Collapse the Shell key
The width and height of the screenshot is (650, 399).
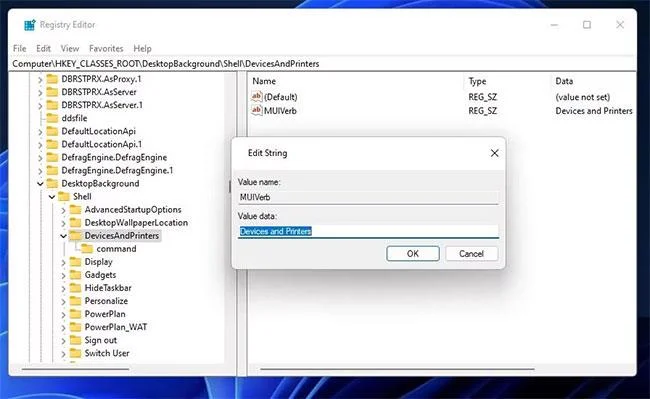(x=52, y=197)
